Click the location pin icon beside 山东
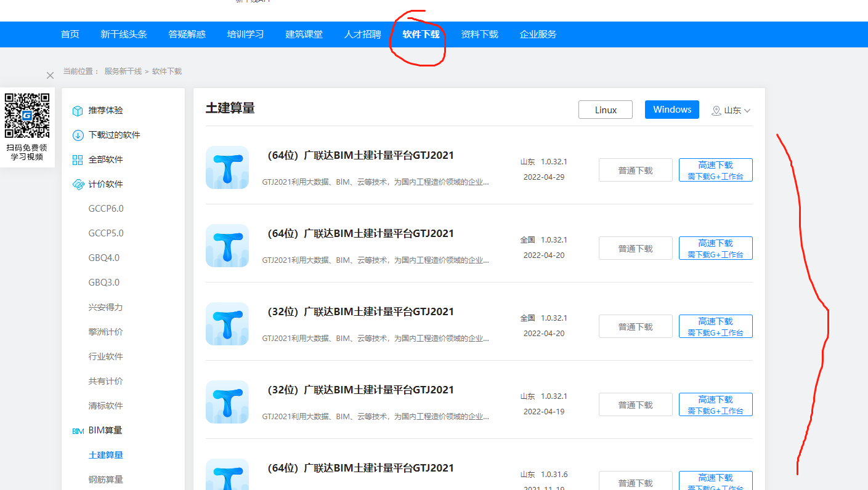The image size is (868, 490). pos(716,111)
